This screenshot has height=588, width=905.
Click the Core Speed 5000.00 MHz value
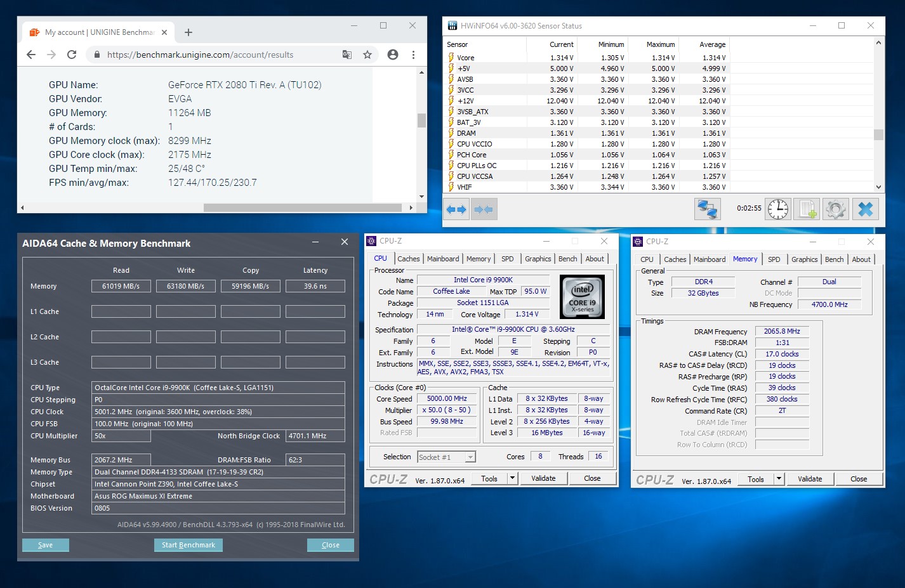coord(447,399)
